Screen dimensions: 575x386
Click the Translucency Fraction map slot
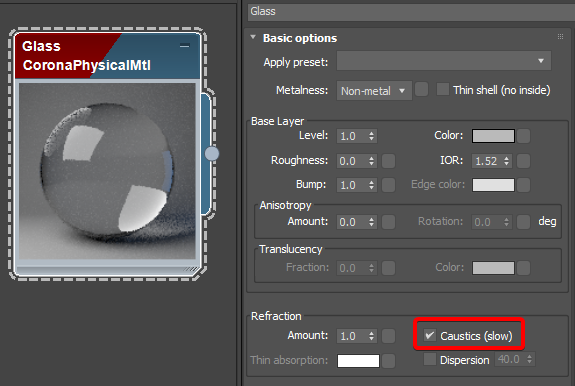coord(388,268)
